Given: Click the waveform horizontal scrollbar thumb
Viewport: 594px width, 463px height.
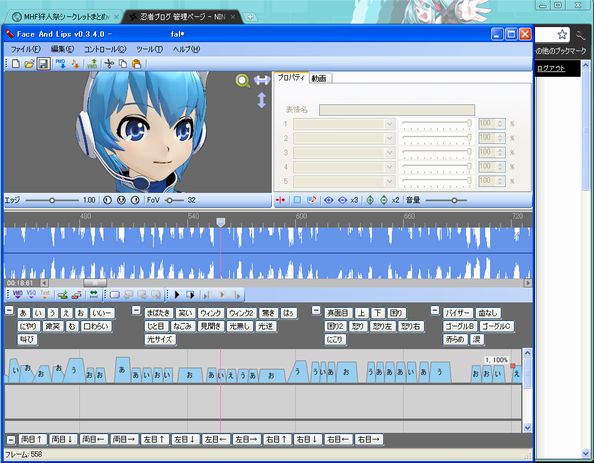Looking at the screenshot, I should coord(95,283).
